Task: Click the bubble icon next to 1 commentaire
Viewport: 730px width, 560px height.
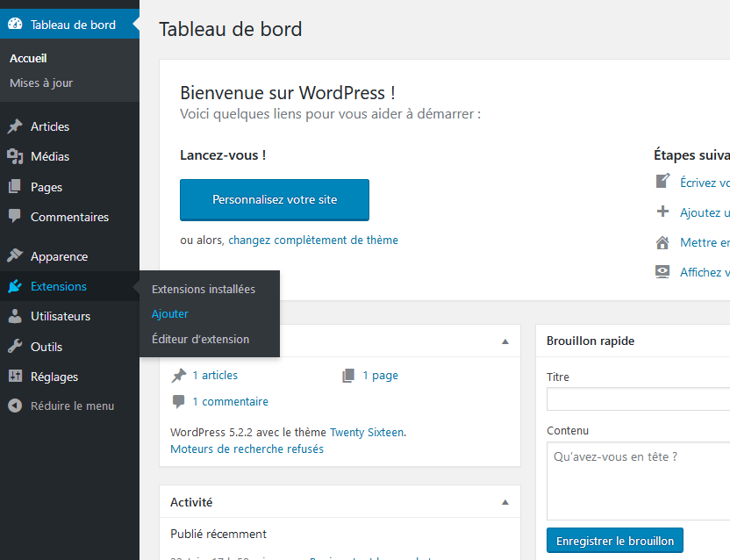Action: point(179,402)
